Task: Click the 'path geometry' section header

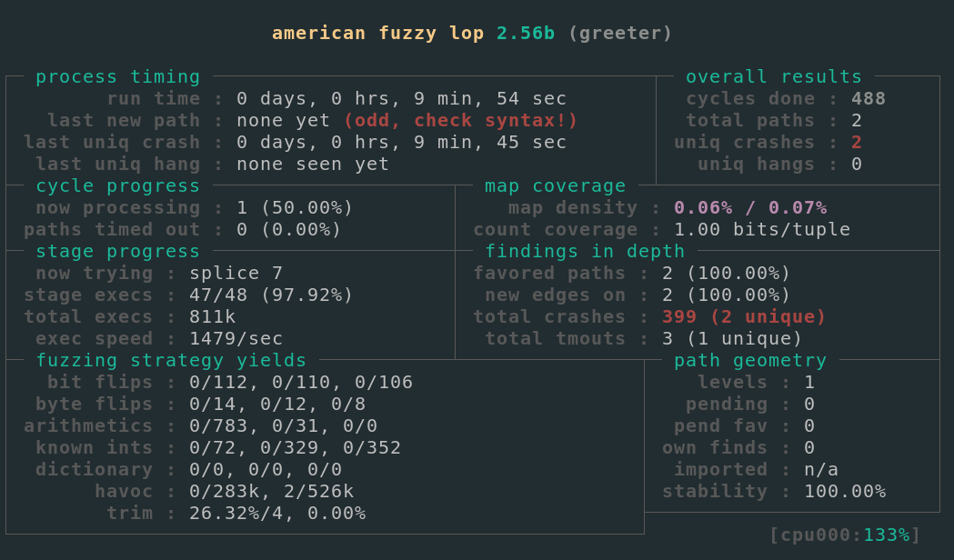Action: 749,361
